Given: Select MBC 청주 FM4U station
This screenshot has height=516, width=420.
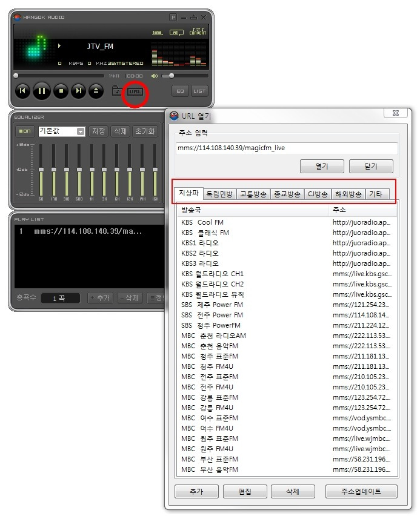Looking at the screenshot, I should tap(287, 366).
